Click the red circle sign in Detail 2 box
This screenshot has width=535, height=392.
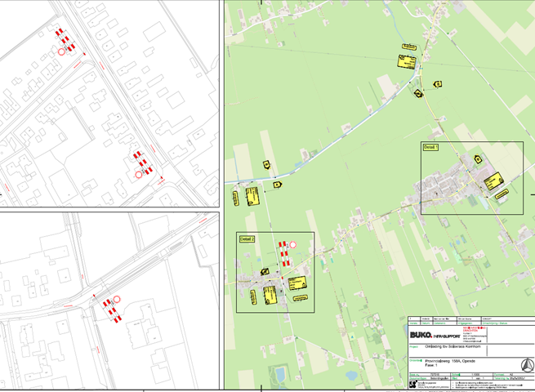click(x=292, y=244)
